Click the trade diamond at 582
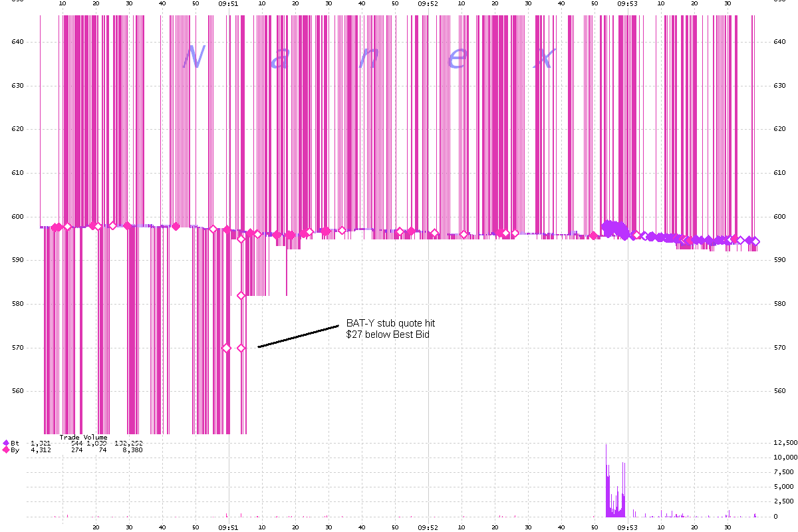Screen dimensions: 798x532 coord(241,295)
